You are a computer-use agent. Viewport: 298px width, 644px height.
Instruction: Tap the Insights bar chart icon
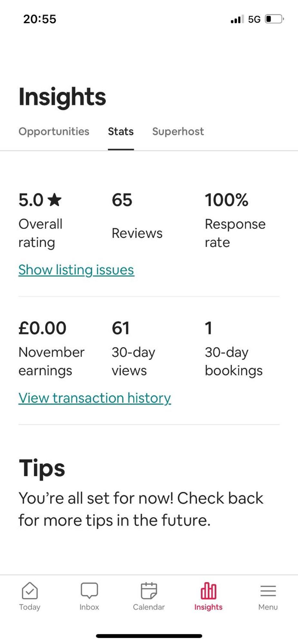coord(208,591)
